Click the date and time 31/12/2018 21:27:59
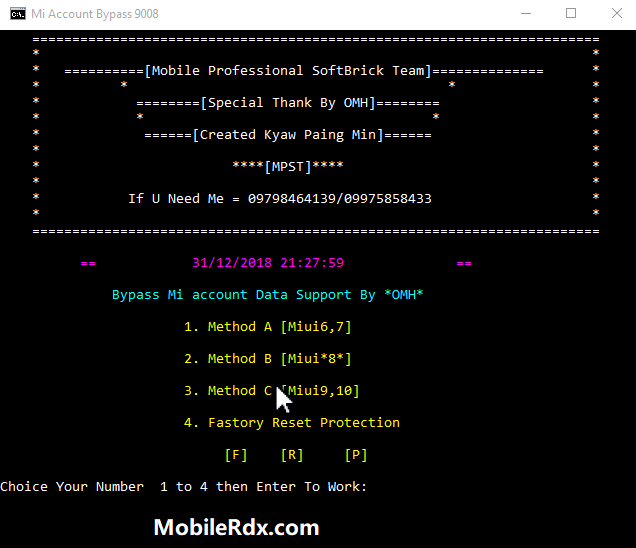The width and height of the screenshot is (636, 548). tap(268, 263)
